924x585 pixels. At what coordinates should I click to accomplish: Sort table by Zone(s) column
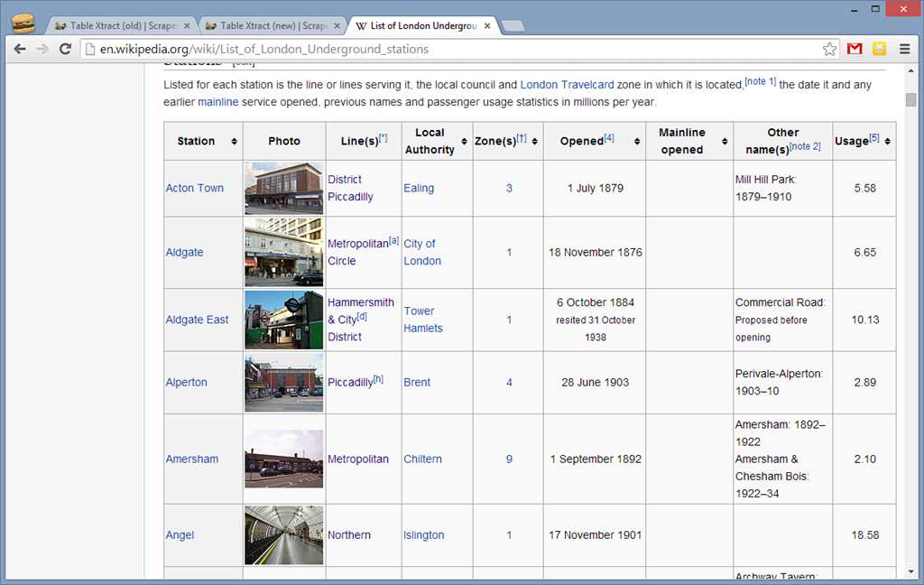(534, 142)
